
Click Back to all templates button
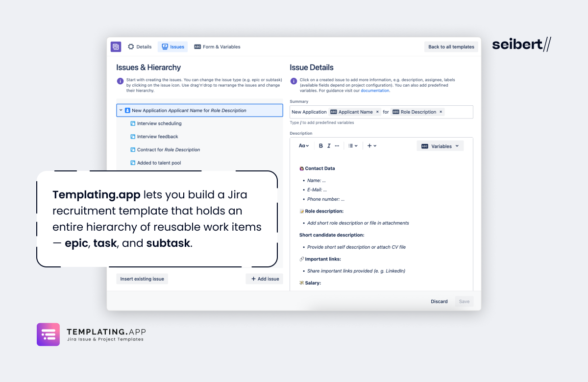451,47
